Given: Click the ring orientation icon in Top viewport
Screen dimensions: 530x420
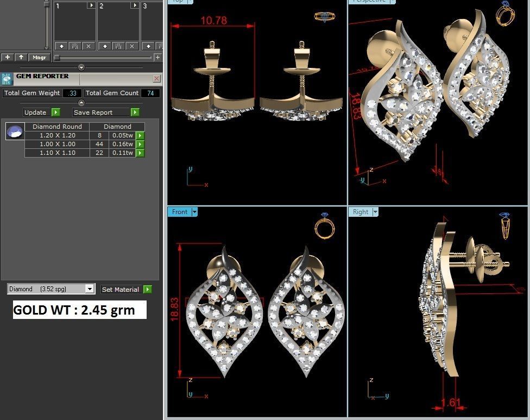Looking at the screenshot, I should (x=325, y=16).
